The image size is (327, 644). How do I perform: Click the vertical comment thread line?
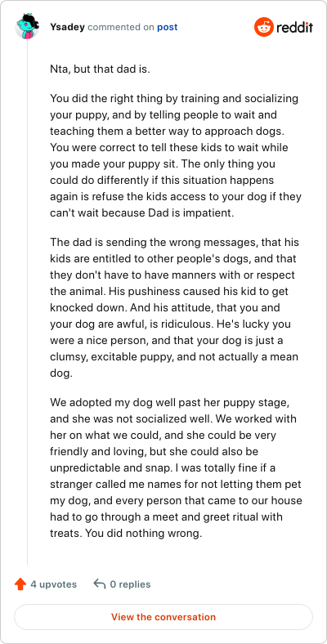click(x=28, y=302)
